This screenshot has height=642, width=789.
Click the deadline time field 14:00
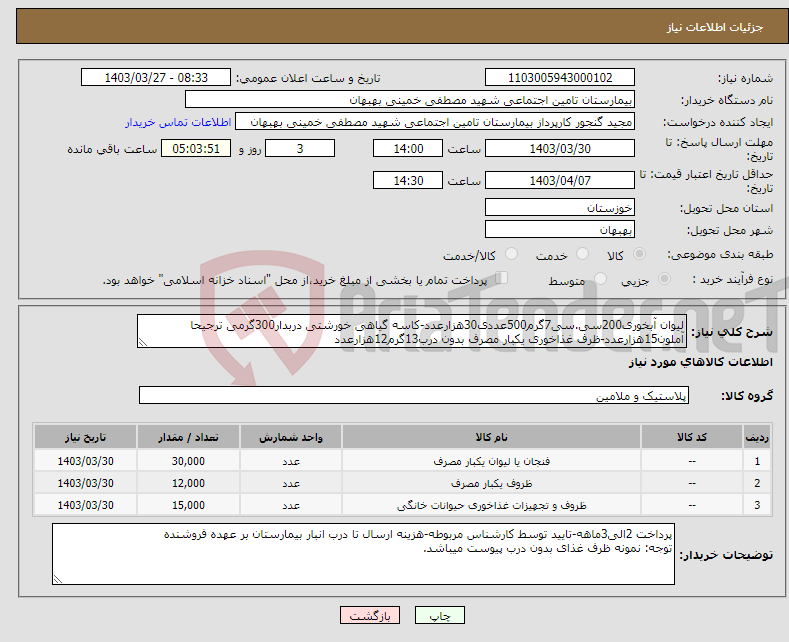(x=408, y=148)
